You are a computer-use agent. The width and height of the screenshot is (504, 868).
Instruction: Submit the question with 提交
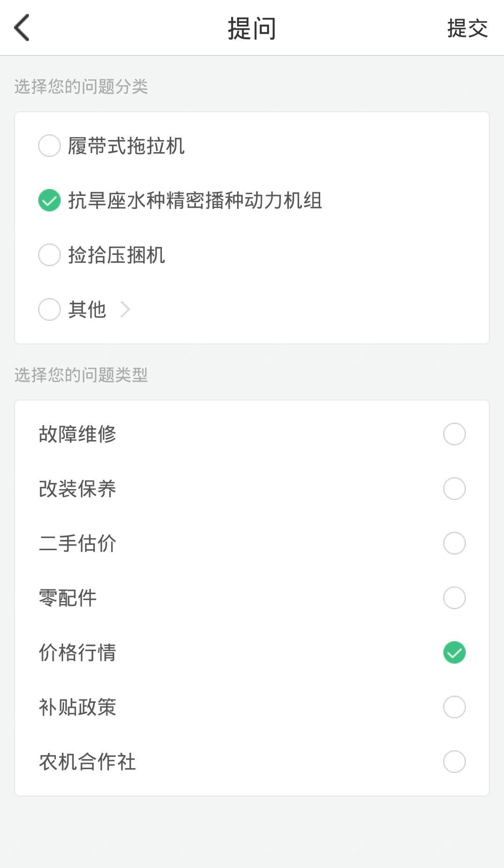pyautogui.click(x=467, y=28)
